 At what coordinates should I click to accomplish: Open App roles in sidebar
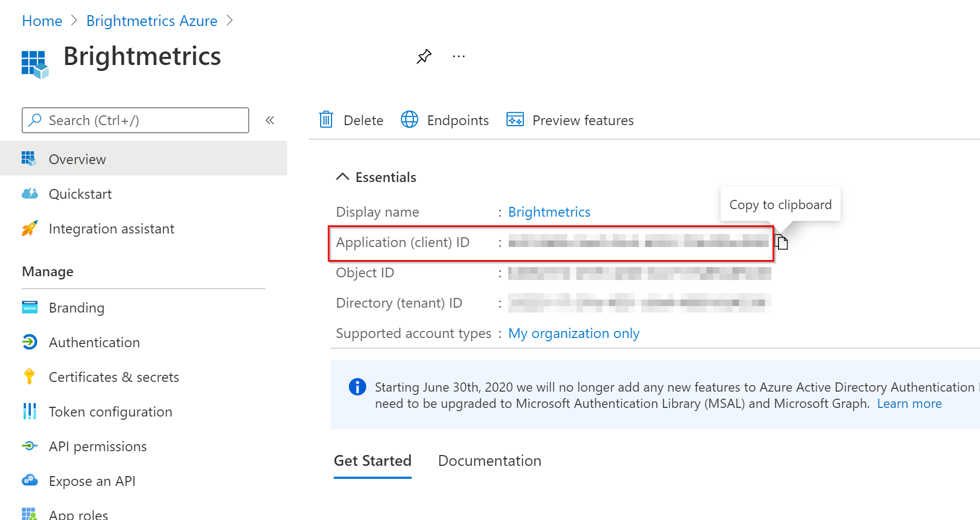[x=79, y=514]
